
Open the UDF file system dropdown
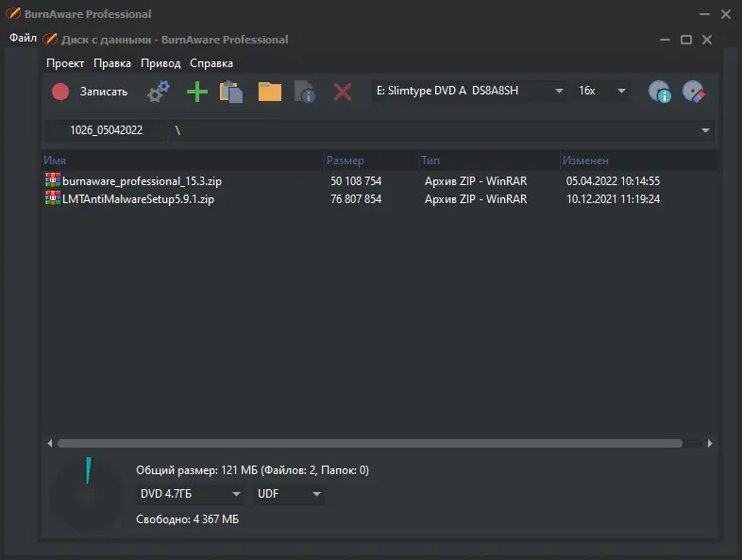(x=289, y=494)
